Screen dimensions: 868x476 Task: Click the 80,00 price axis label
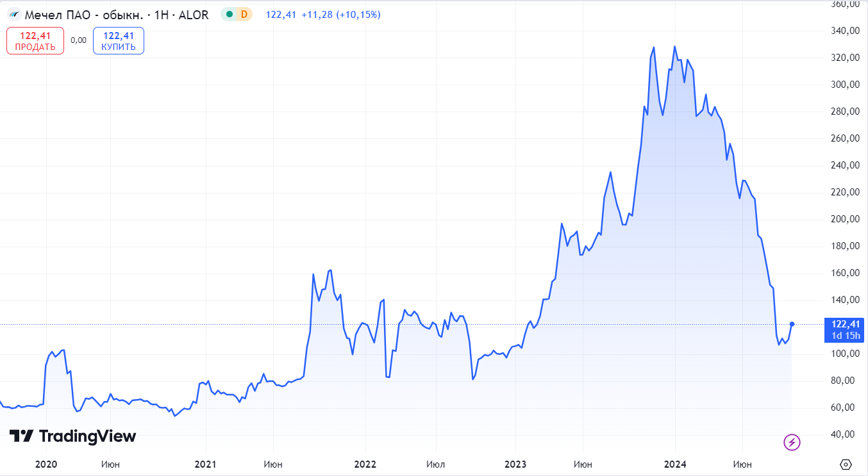coord(843,381)
